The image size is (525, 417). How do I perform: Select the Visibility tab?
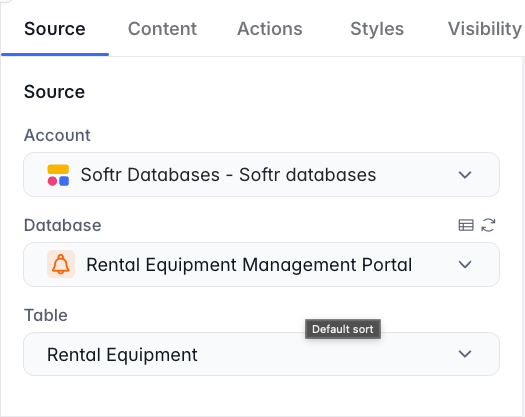click(485, 29)
